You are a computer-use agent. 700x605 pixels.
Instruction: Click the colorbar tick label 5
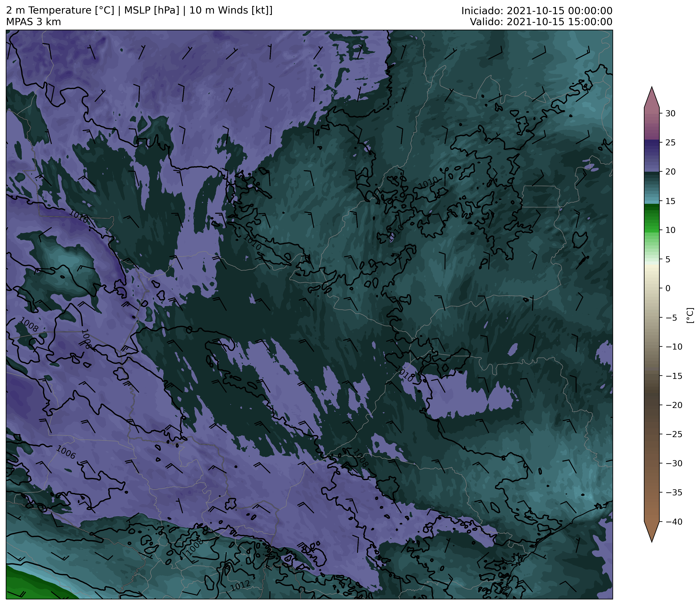668,259
